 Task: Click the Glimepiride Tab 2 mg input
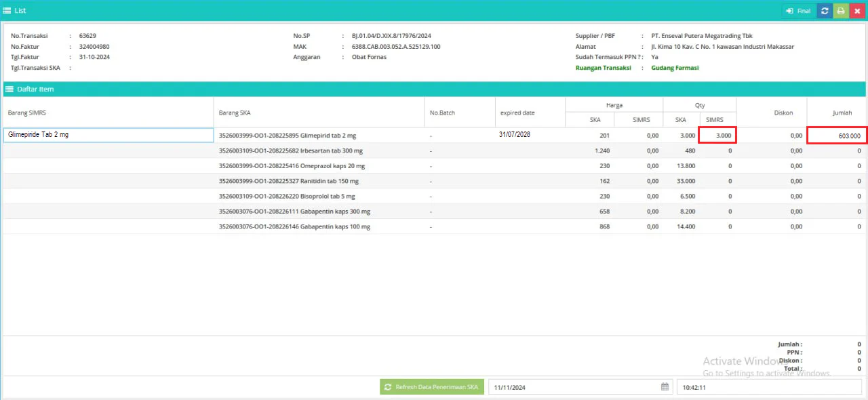pyautogui.click(x=108, y=135)
